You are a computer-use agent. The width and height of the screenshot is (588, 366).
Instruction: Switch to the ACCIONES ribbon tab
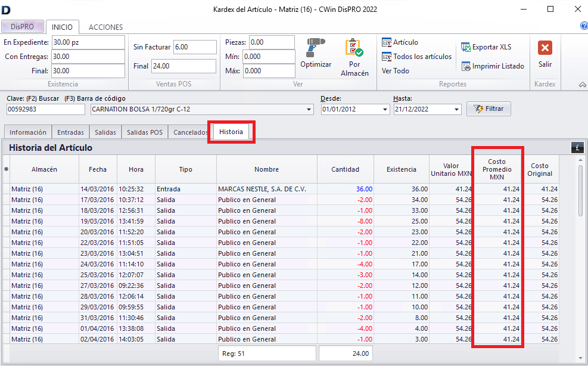[x=105, y=27]
